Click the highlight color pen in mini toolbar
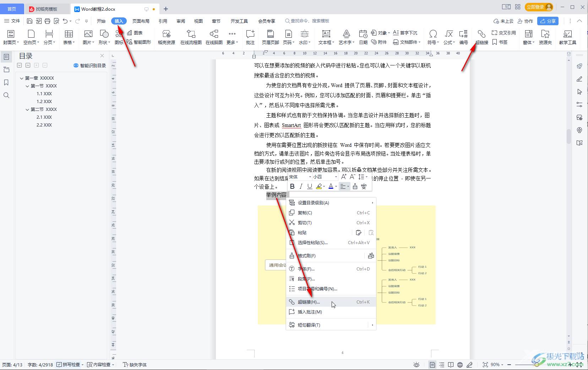 pos(319,186)
